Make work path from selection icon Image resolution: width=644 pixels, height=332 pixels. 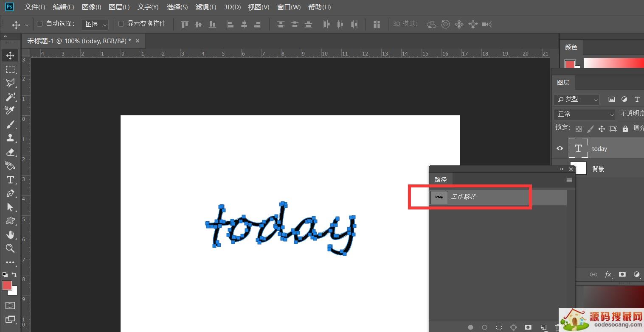point(513,327)
